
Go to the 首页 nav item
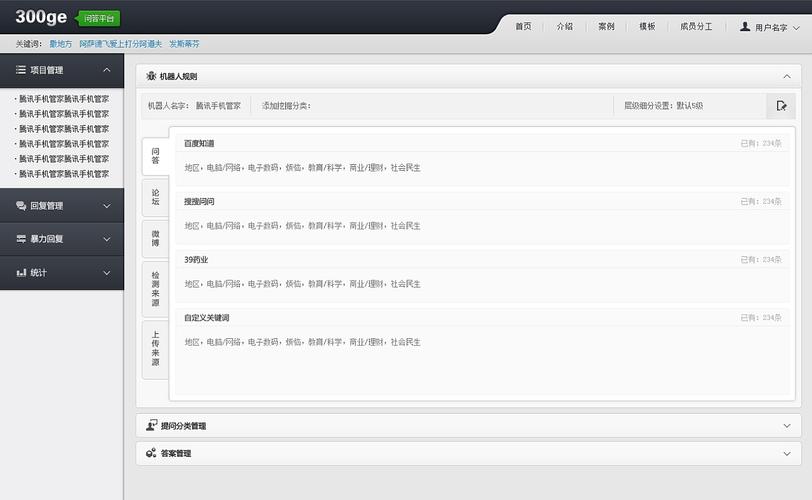coord(523,26)
